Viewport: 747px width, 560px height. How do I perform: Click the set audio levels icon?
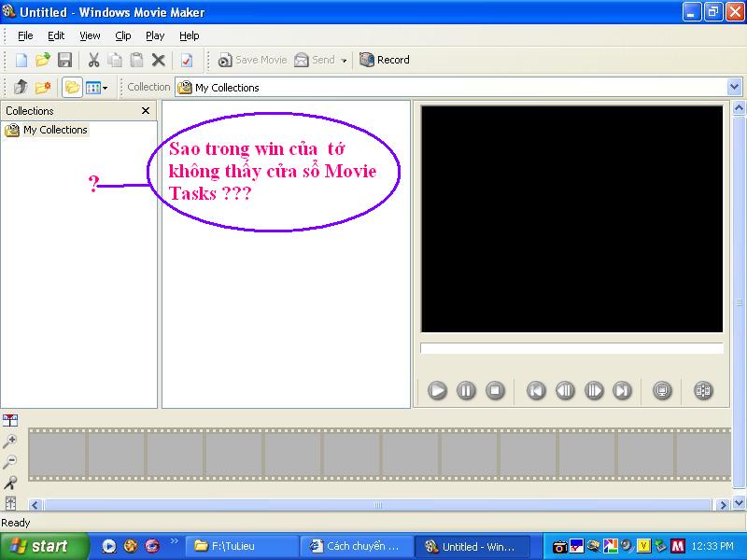[10, 503]
